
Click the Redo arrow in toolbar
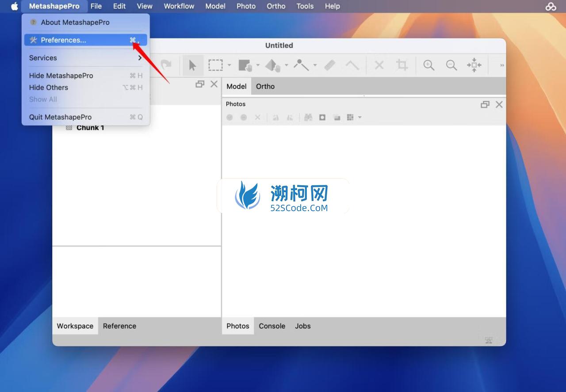[x=166, y=65]
